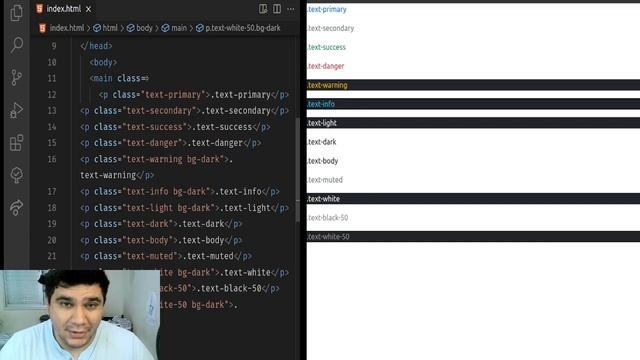640x360 pixels.
Task: Click the text-light bg-dark code line
Action: click(184, 208)
